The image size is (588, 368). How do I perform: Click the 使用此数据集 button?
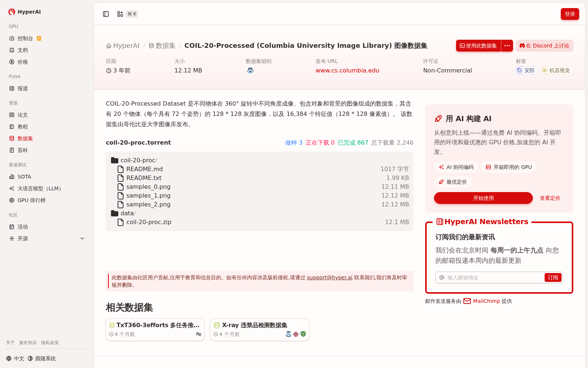(x=478, y=46)
